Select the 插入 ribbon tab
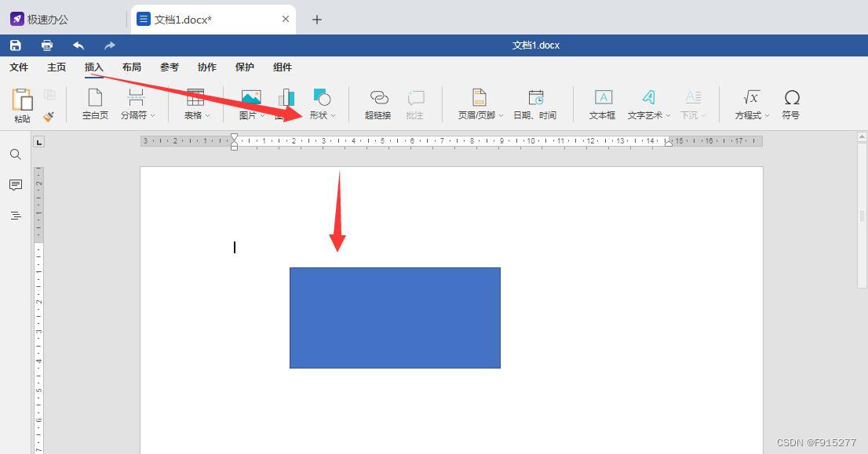 pos(94,67)
